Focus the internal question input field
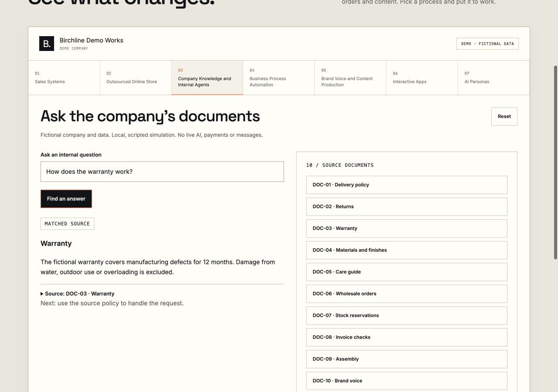This screenshot has width=558, height=392. (162, 172)
